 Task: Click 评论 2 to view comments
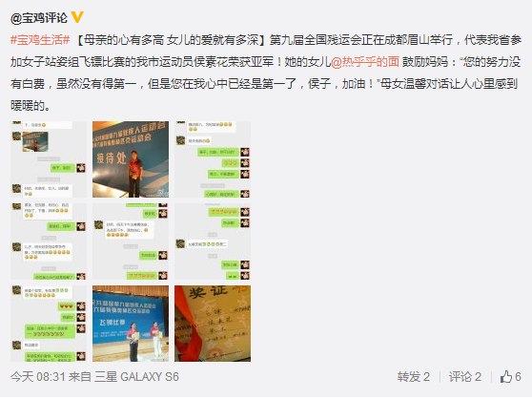(x=465, y=377)
